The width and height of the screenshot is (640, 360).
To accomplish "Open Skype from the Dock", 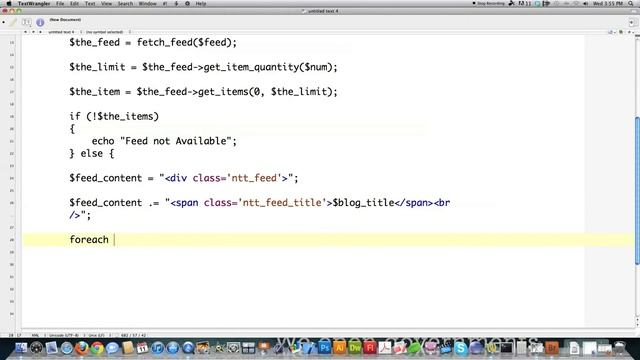I will click(460, 348).
